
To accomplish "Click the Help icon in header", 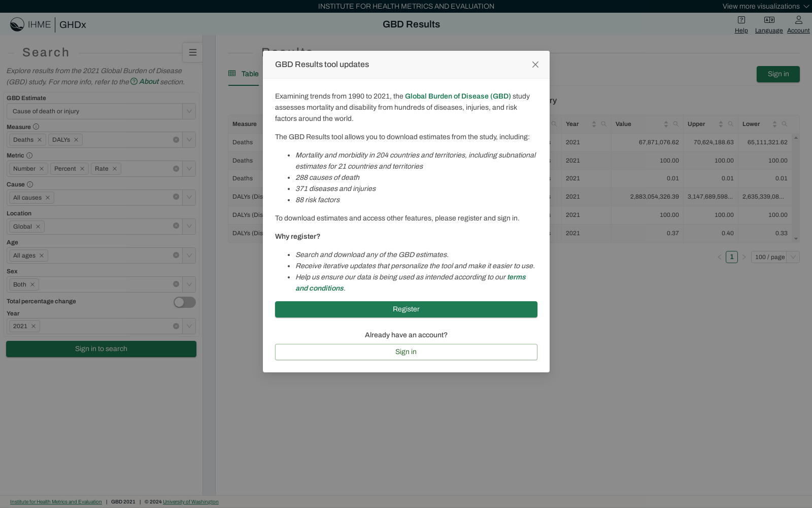I will coord(741,20).
